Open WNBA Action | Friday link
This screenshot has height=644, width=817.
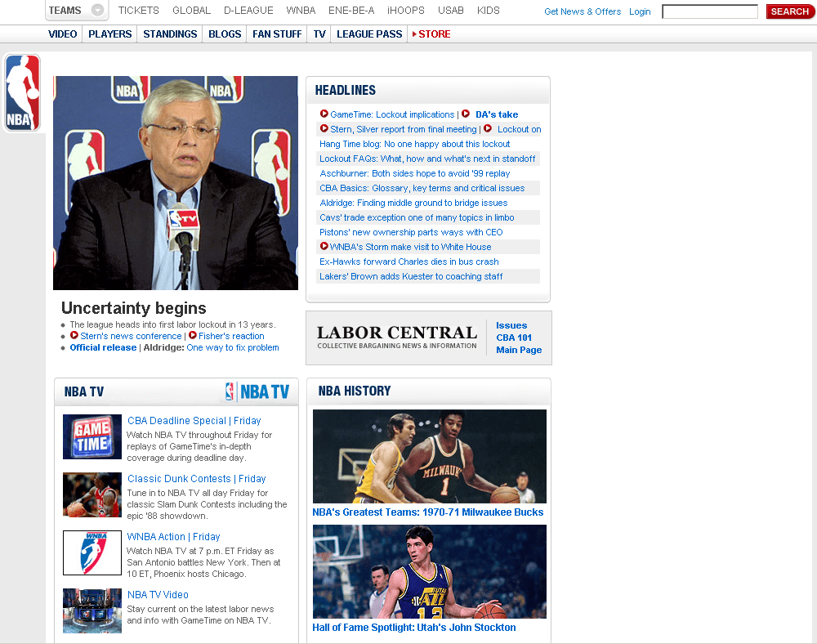click(173, 536)
